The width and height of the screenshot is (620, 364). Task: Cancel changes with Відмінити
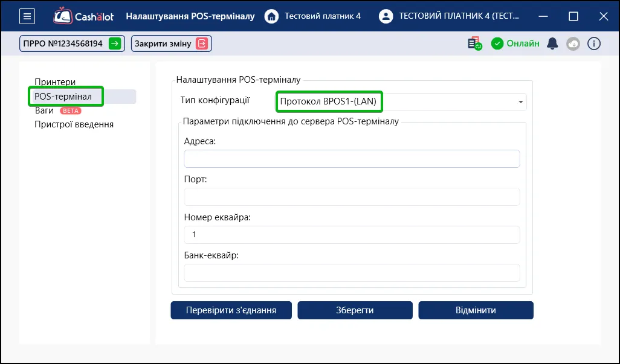[x=476, y=310]
